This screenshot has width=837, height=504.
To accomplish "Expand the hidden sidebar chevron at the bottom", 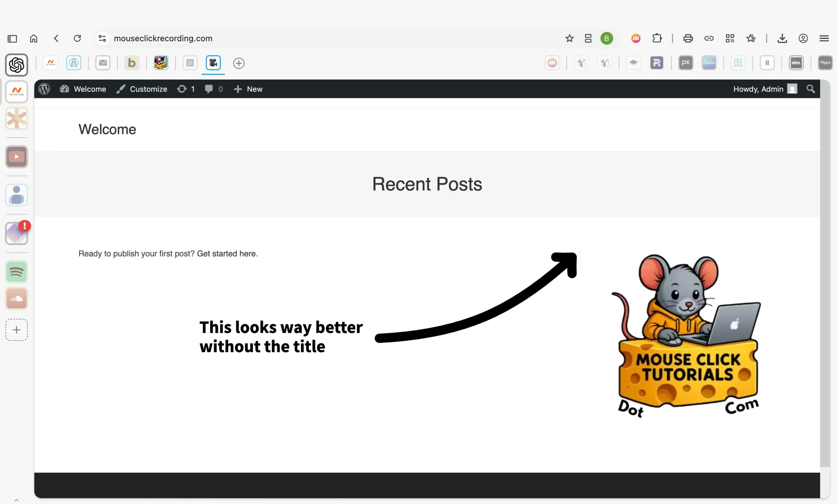I will pos(16,500).
